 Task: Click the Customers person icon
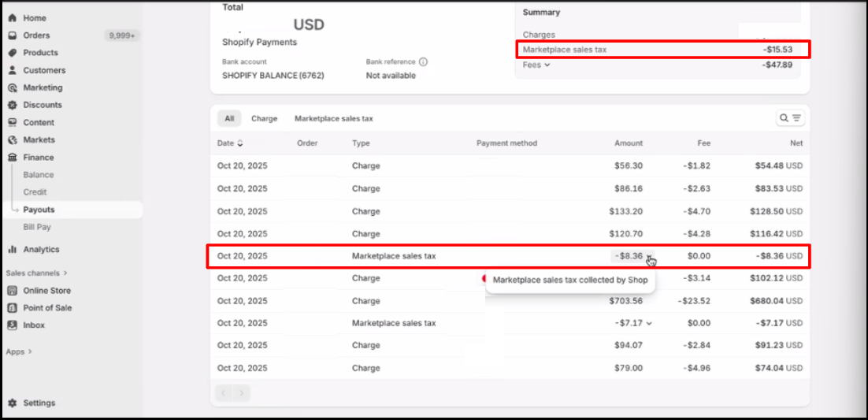[x=13, y=70]
